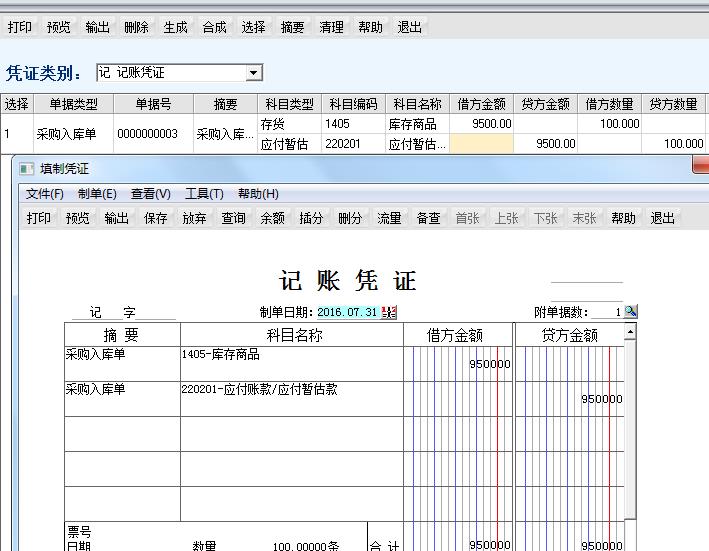The height and width of the screenshot is (551, 709).
Task: Click 合成 in the top toolbar
Action: click(214, 27)
